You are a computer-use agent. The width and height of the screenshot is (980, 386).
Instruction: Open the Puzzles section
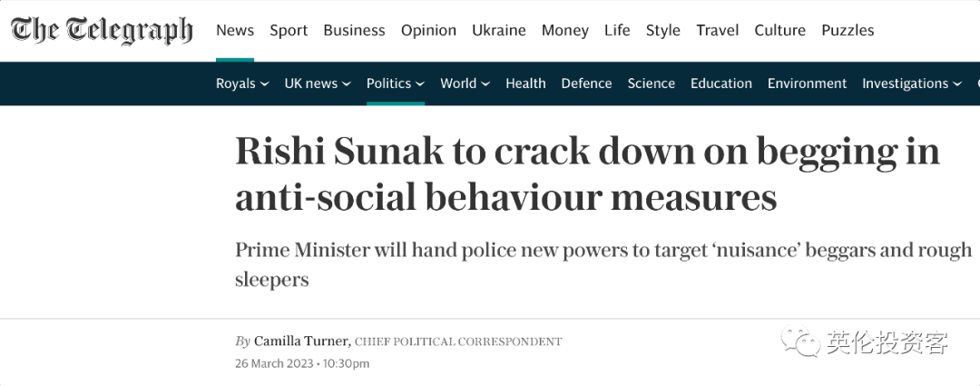coord(848,30)
